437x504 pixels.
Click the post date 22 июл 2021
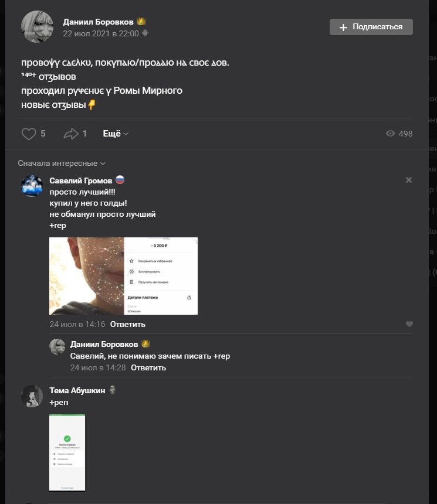click(x=101, y=33)
